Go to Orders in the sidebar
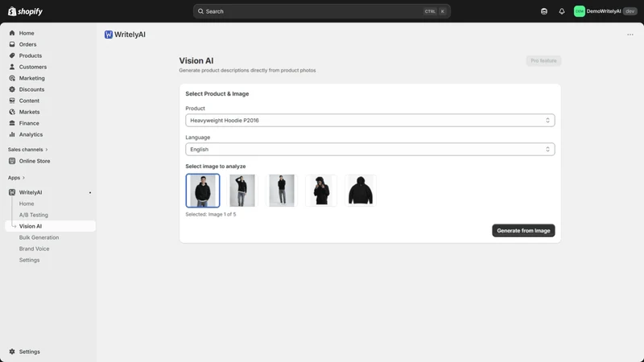 (27, 44)
